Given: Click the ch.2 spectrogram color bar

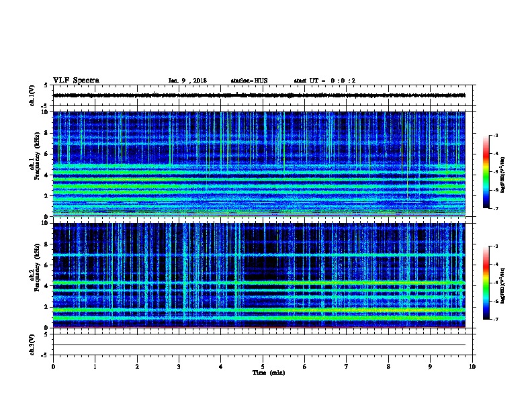Looking at the screenshot, I should [486, 283].
